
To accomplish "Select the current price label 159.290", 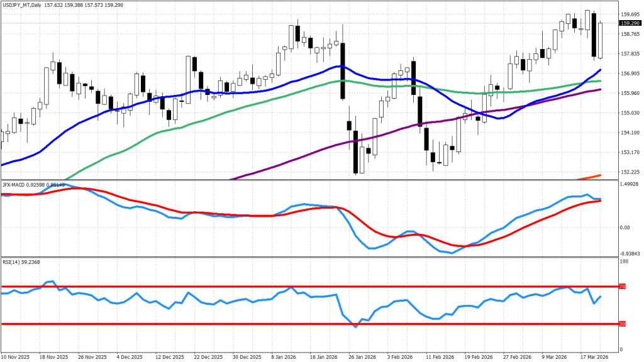I will (x=630, y=23).
